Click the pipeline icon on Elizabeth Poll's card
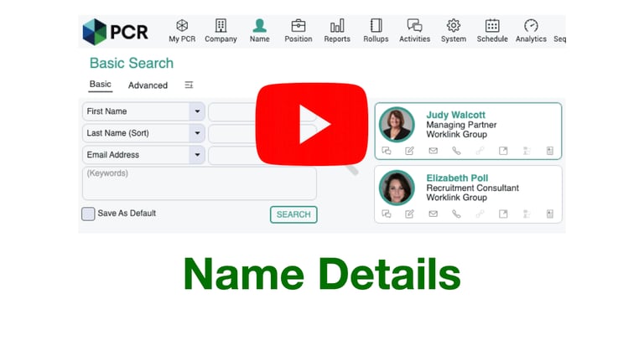 (x=527, y=214)
